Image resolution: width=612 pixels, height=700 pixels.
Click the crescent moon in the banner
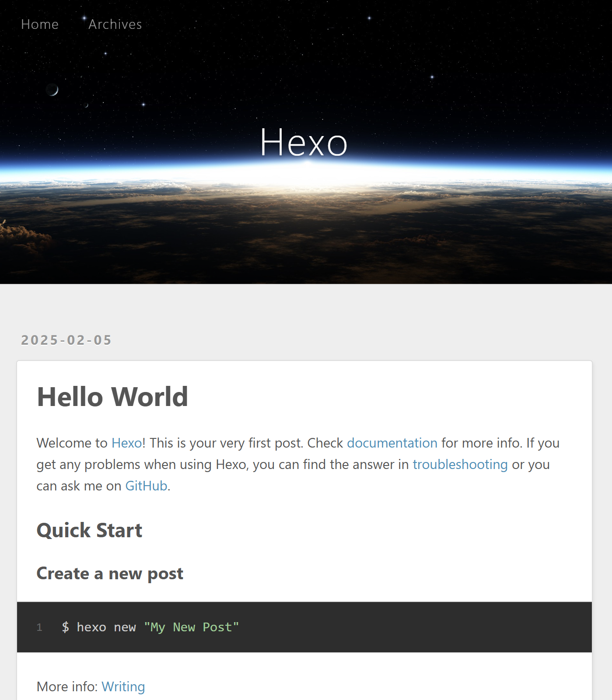click(52, 90)
